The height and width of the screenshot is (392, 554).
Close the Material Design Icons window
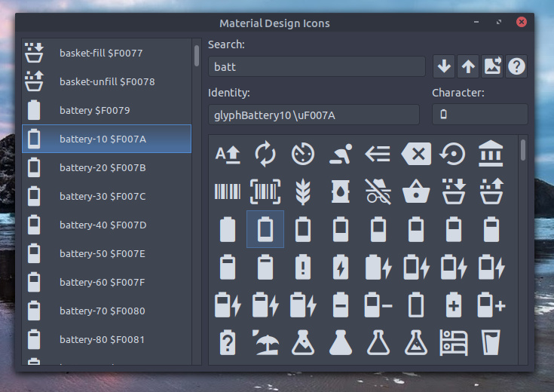tap(521, 22)
